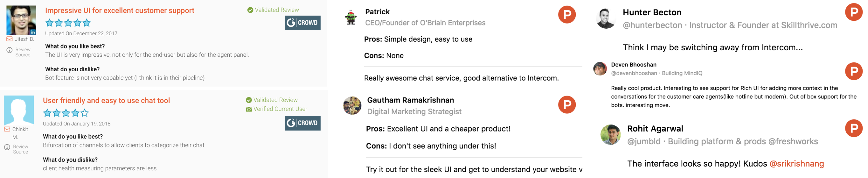This screenshot has height=178, width=868.
Task: Click the Validated Review checkmark on Jitesh's review
Action: point(250,10)
